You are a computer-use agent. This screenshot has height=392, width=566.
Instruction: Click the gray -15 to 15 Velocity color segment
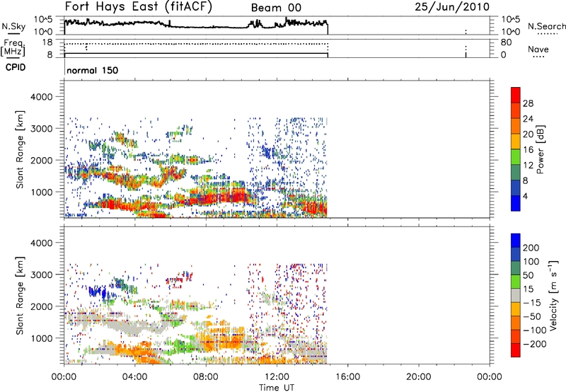click(516, 295)
